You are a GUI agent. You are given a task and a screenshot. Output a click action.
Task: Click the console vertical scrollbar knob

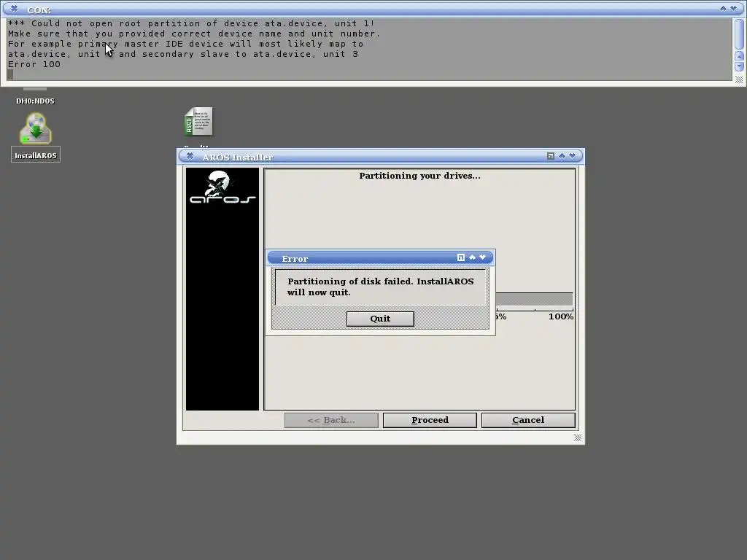tap(740, 34)
